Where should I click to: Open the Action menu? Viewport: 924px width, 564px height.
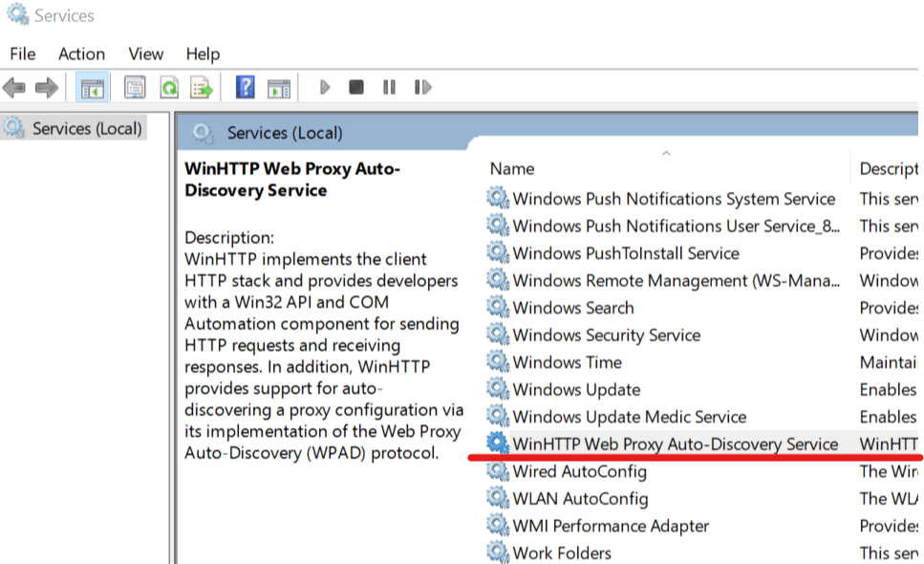(x=81, y=54)
